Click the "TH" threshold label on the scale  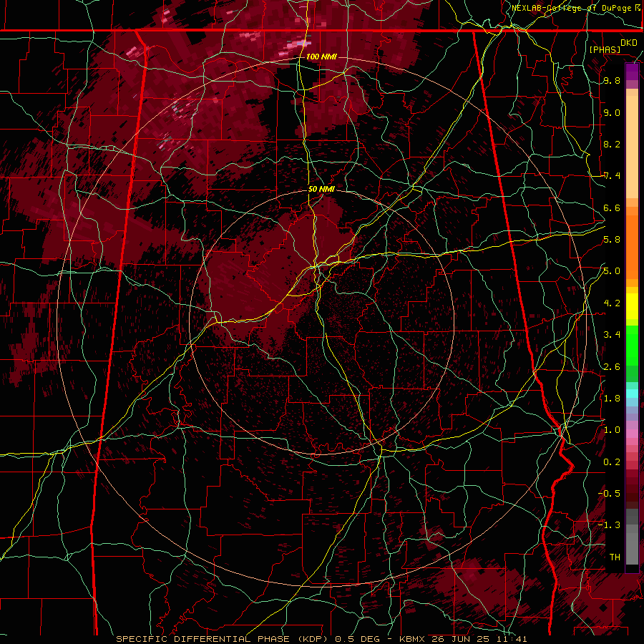[615, 557]
